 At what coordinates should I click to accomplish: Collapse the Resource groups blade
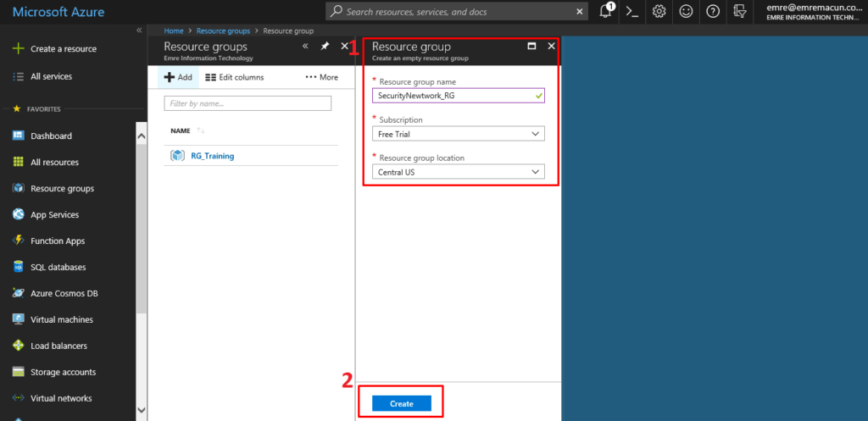pyautogui.click(x=305, y=47)
